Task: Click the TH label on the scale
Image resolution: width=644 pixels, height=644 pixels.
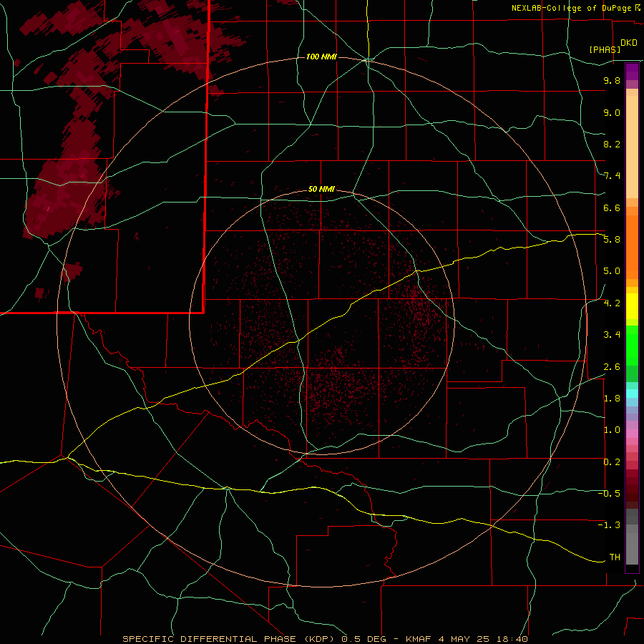Action: 615,557
